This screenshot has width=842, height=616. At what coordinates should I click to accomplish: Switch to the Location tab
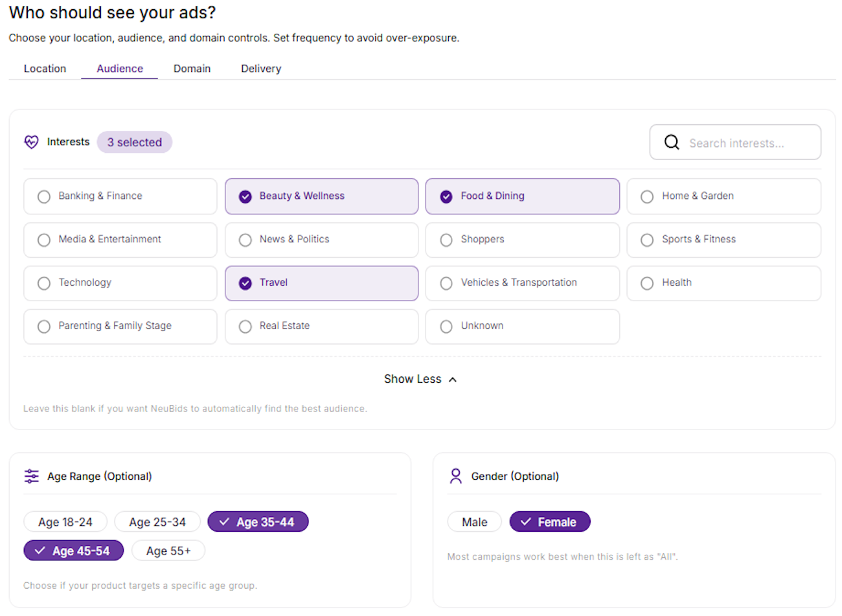click(x=45, y=69)
